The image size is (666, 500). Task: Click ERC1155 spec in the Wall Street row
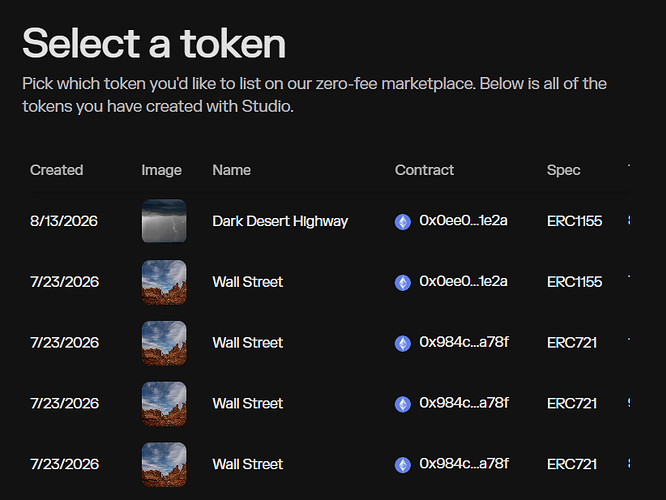click(x=574, y=282)
